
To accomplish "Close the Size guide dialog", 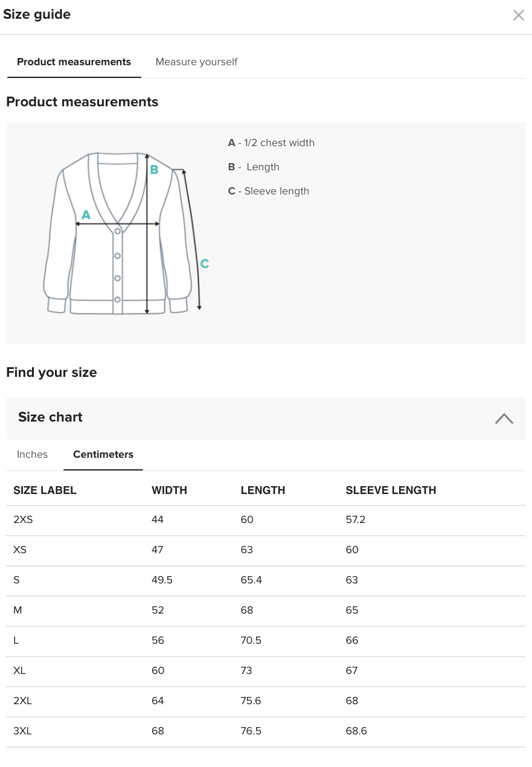I will click(518, 15).
